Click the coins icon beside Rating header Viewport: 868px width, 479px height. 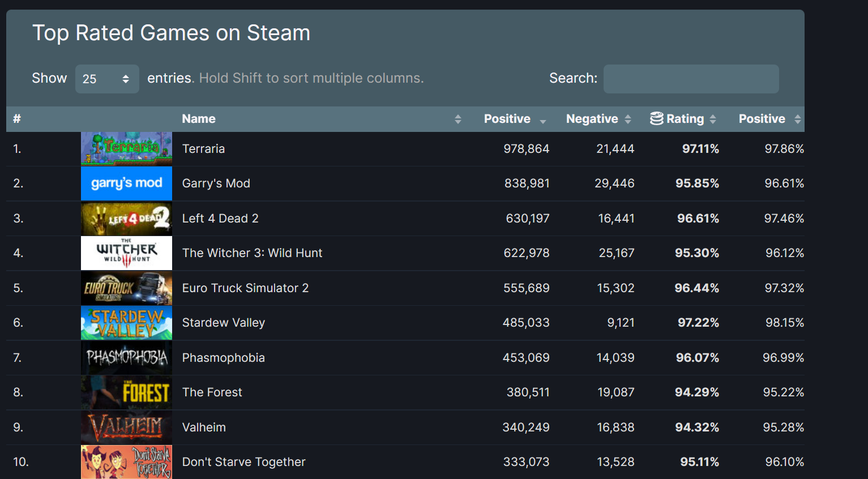pyautogui.click(x=657, y=119)
